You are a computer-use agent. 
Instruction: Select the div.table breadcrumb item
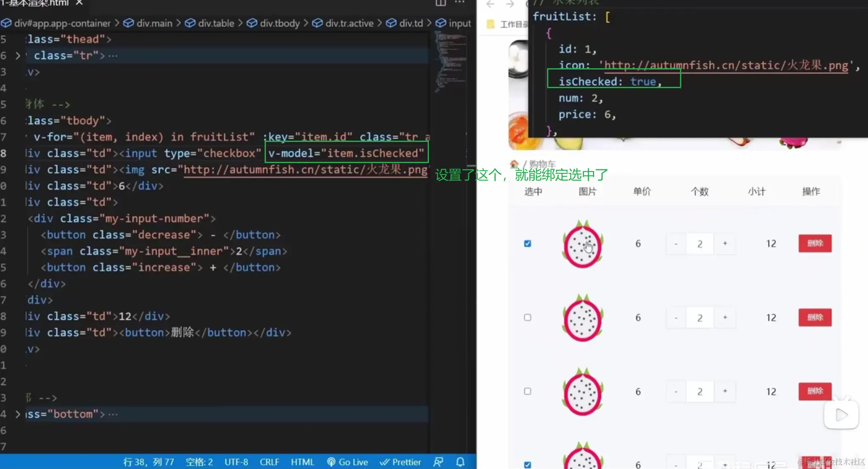coord(216,23)
